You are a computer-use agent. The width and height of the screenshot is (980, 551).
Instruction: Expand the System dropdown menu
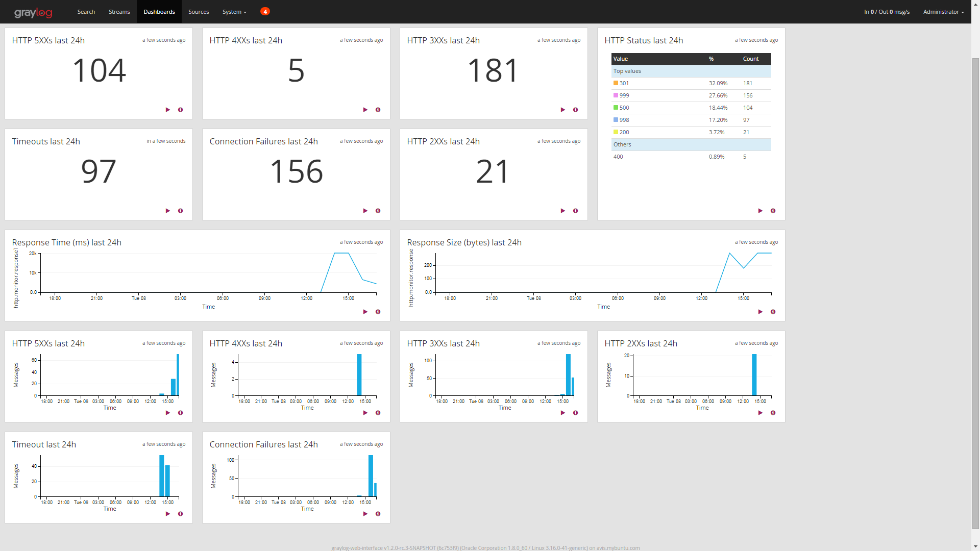[234, 12]
